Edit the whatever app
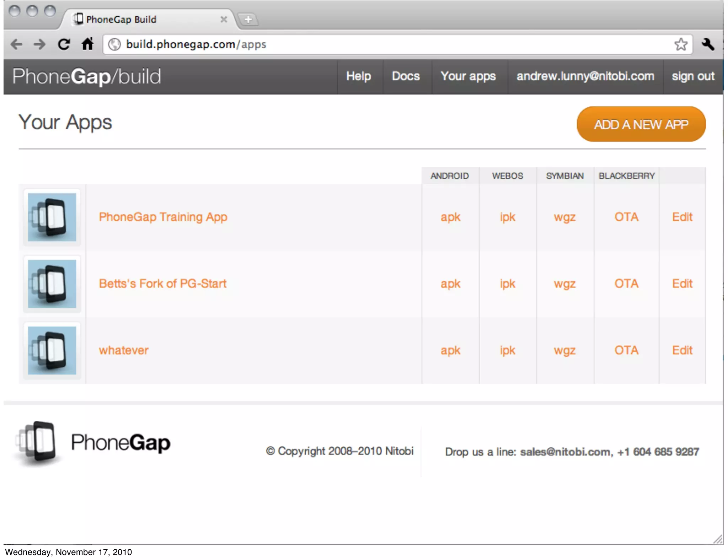Viewport: 728px width, 560px height. [x=682, y=350]
